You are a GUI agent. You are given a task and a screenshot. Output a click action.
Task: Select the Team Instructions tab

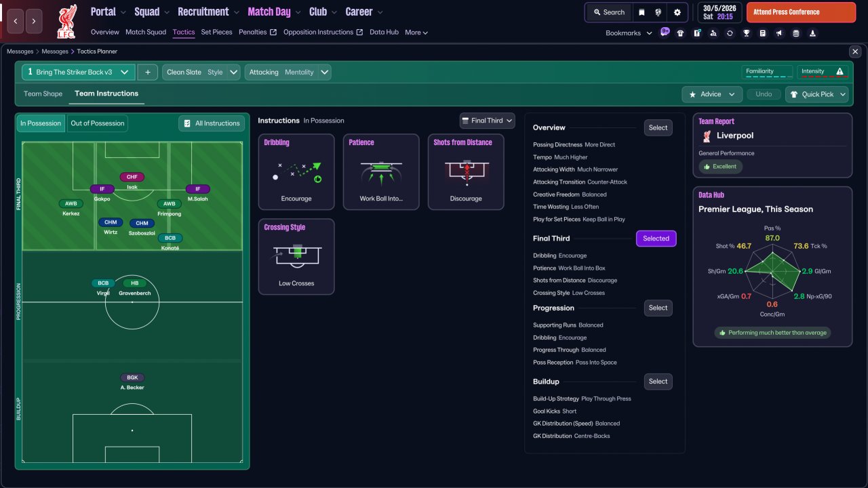click(x=106, y=94)
